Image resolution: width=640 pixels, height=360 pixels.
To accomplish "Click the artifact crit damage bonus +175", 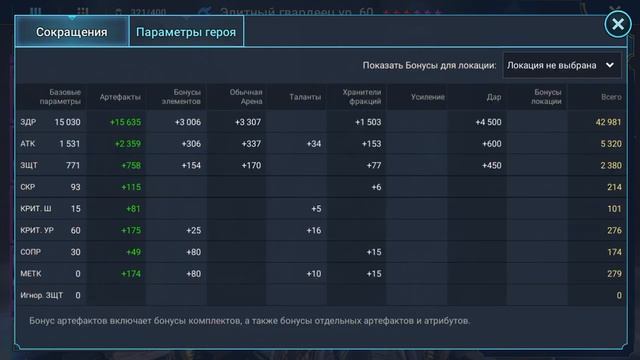I will coord(131,230).
